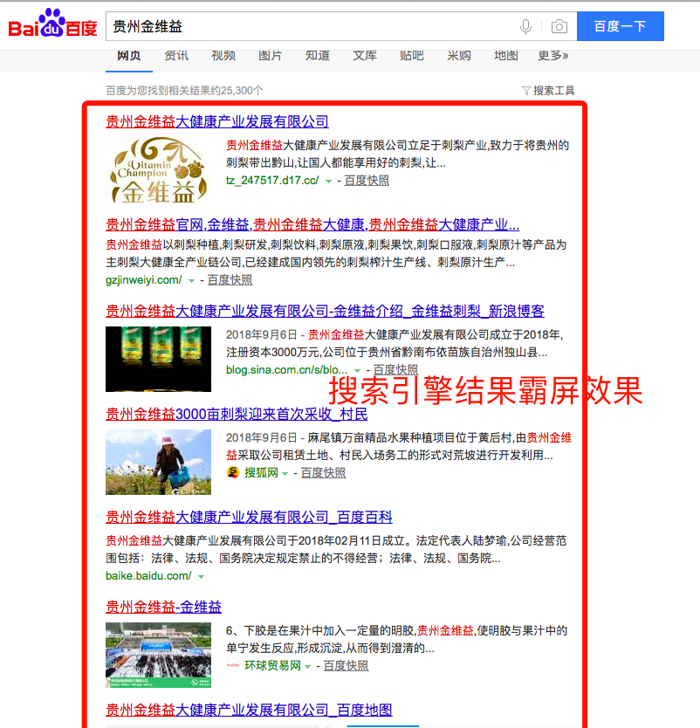Click the 环球贸易网 source name
This screenshot has height=728, width=700.
273,665
